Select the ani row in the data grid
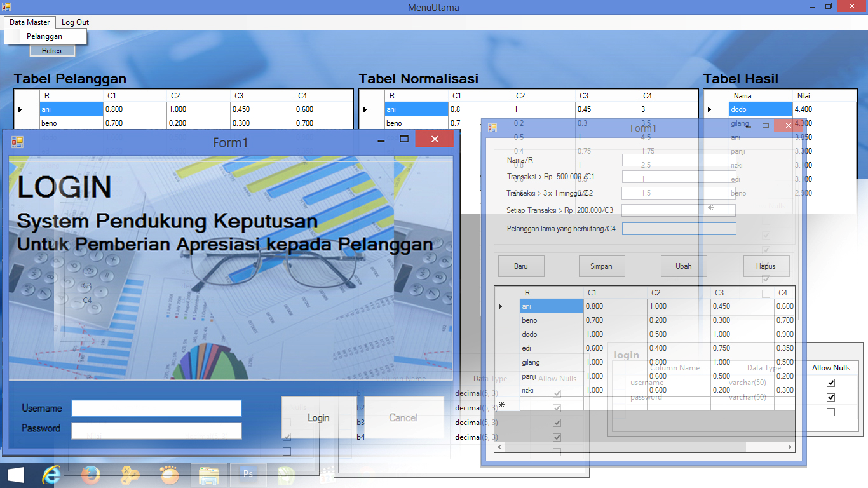868x488 pixels. tap(550, 306)
